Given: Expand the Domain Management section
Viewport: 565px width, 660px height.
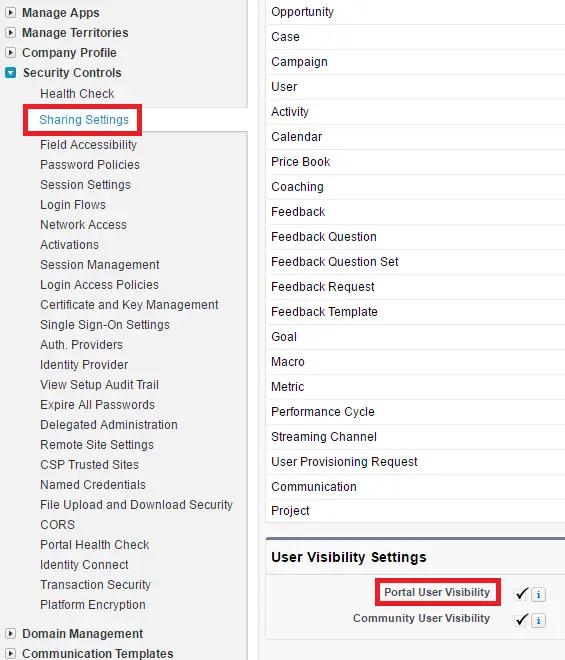Looking at the screenshot, I should [x=11, y=633].
